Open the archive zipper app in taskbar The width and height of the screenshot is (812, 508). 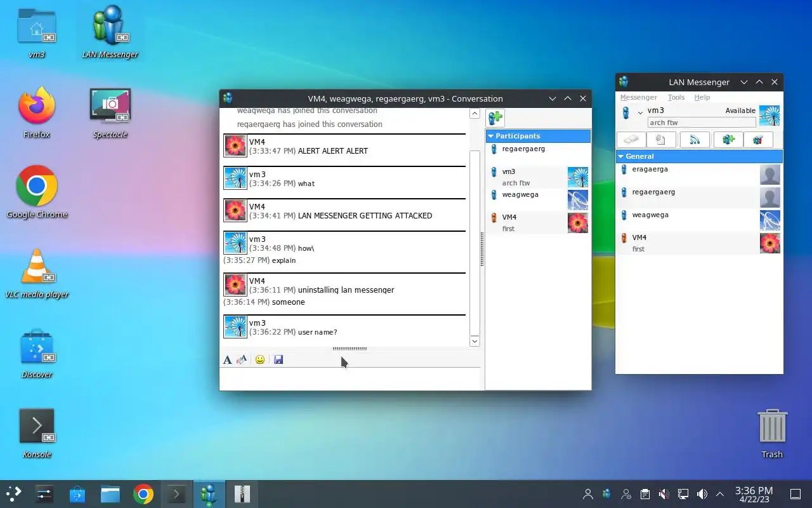click(x=242, y=494)
